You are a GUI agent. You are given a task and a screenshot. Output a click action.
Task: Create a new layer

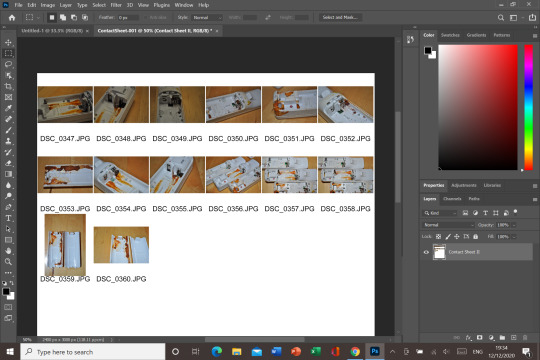513,338
